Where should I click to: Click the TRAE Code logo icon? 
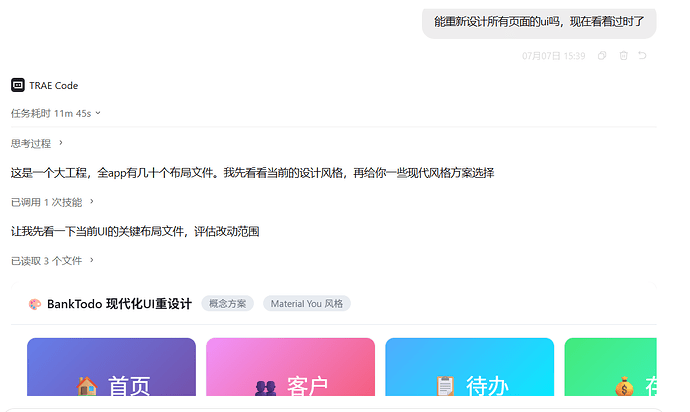coord(18,85)
